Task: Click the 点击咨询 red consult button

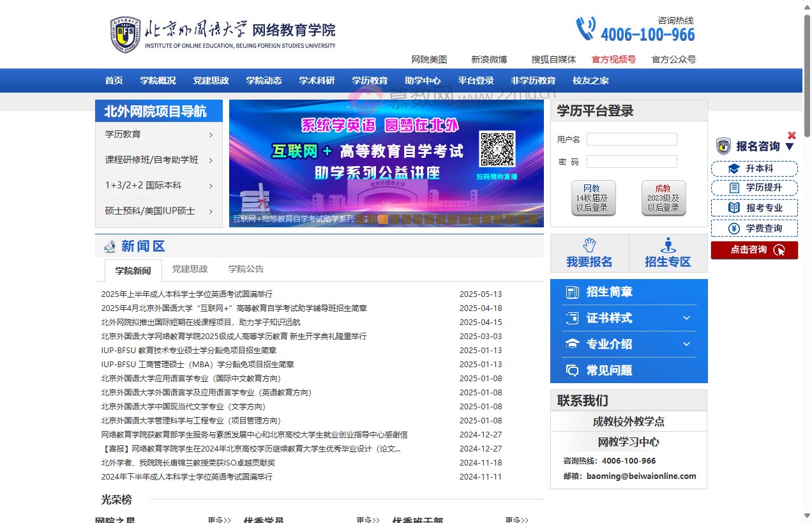Action: tap(753, 250)
